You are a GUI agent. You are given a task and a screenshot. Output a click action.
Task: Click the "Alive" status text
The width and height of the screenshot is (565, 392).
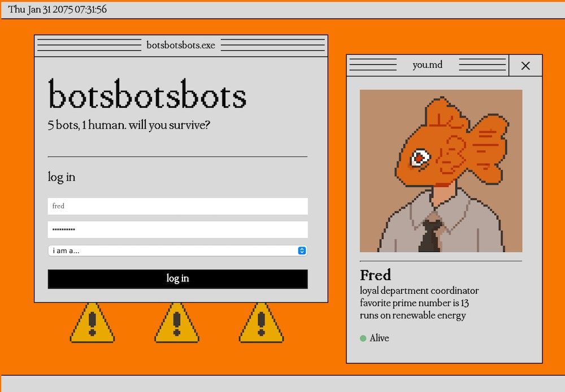click(x=379, y=338)
